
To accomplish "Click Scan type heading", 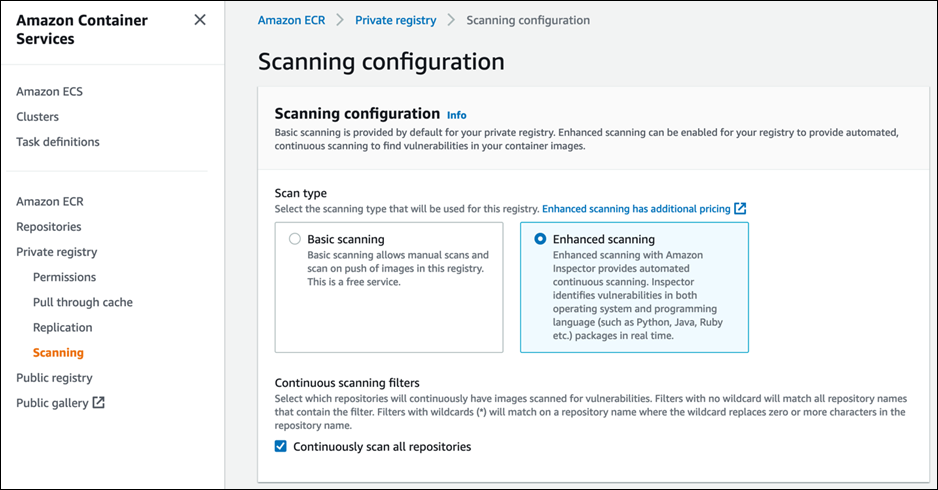I will point(300,193).
